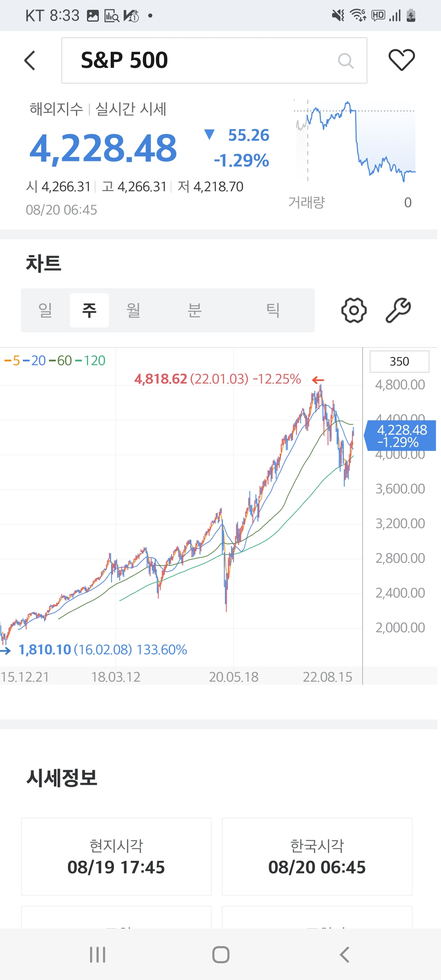The image size is (441, 980).
Task: Tap the current price tag 4,228.48 on axis
Action: [401, 436]
